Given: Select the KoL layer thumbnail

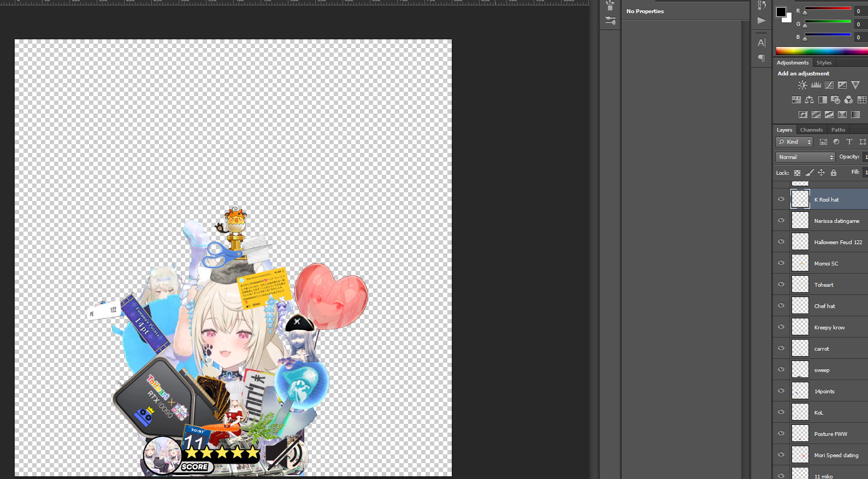Looking at the screenshot, I should coord(800,412).
